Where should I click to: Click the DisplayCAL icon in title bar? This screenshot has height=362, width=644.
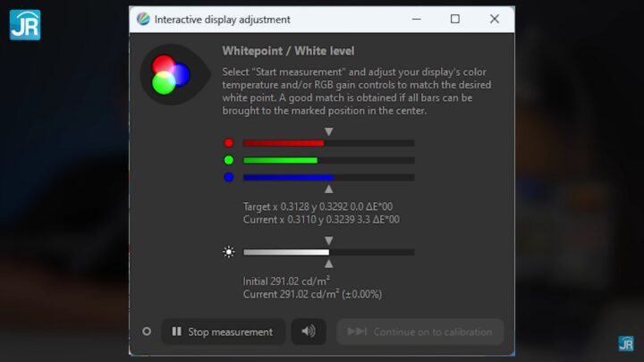[143, 20]
